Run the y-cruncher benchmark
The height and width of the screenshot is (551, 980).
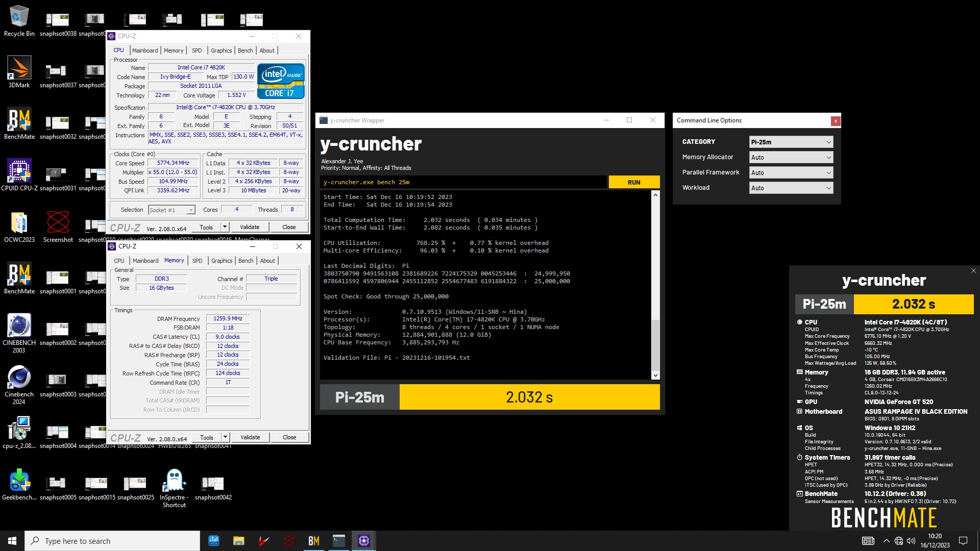[634, 182]
